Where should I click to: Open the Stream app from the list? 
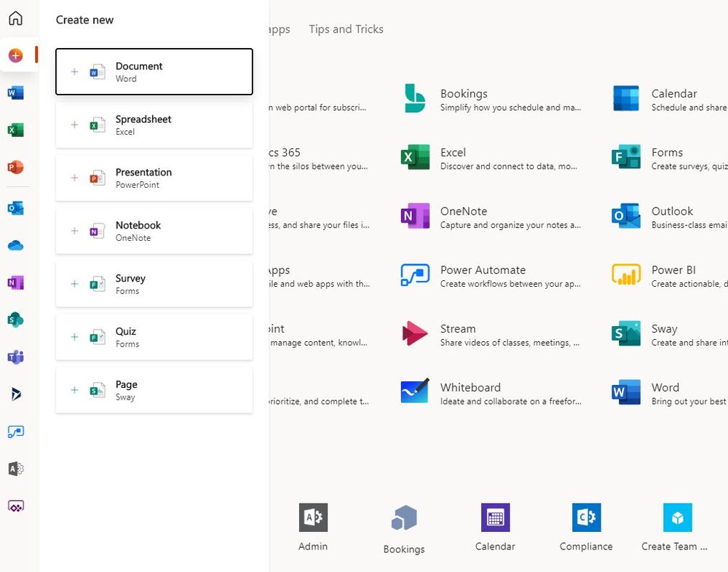click(x=457, y=329)
